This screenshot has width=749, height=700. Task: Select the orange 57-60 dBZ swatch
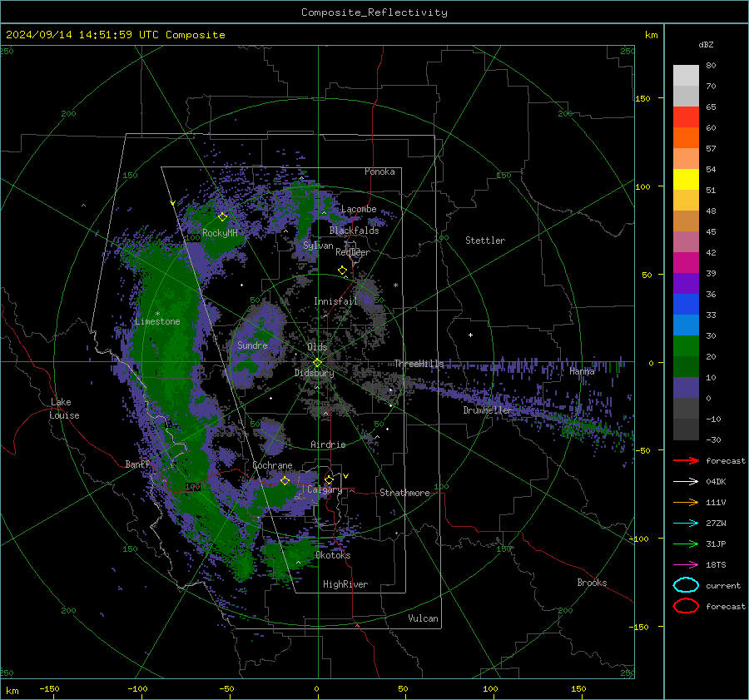click(x=686, y=138)
